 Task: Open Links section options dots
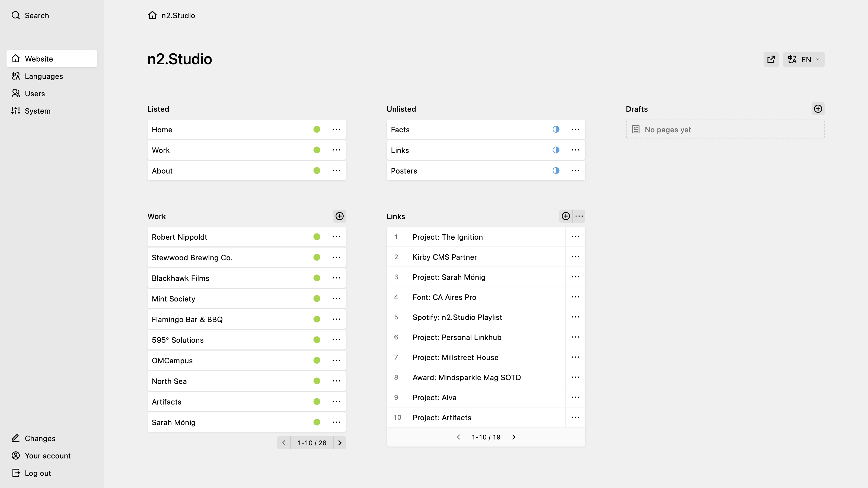click(x=579, y=216)
